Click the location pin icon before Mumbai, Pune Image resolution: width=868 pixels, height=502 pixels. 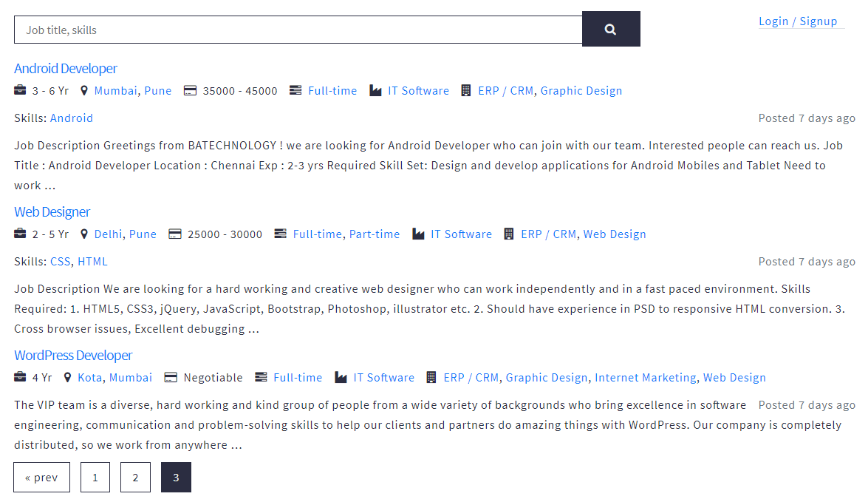click(84, 91)
